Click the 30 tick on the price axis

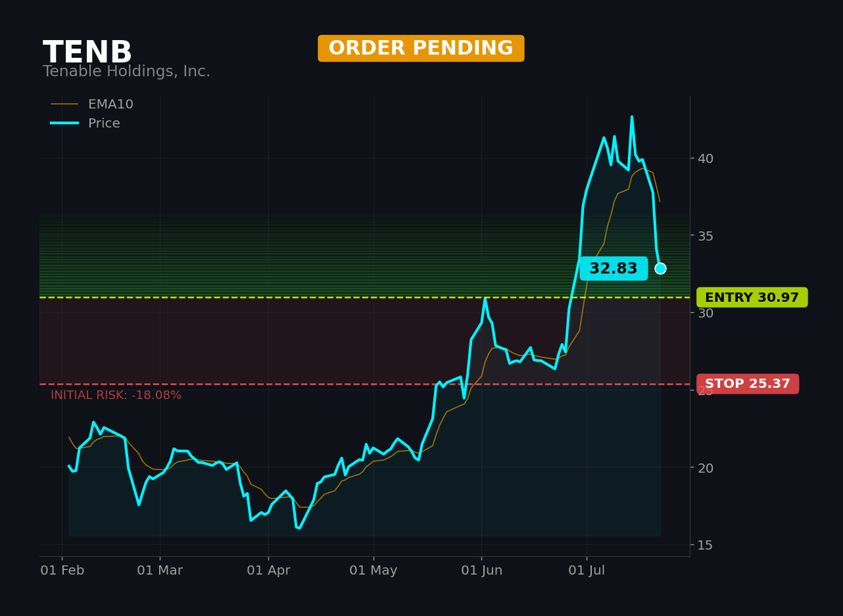[x=706, y=313]
